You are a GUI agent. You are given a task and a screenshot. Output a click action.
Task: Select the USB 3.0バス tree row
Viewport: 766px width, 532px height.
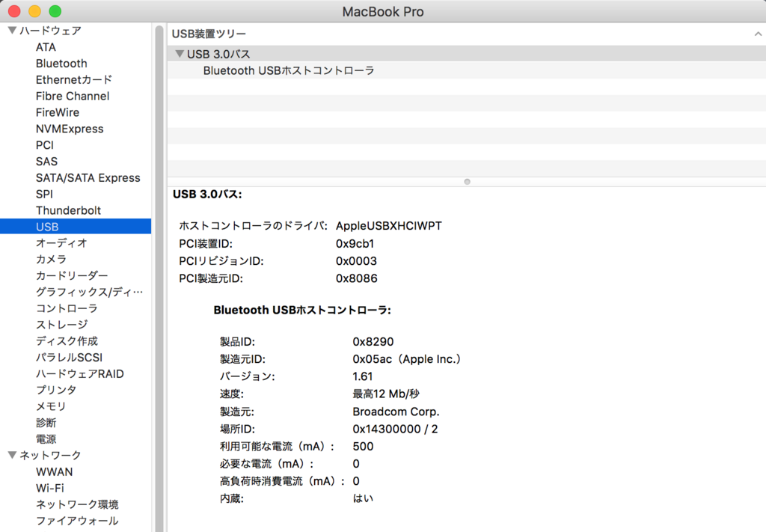(x=467, y=54)
